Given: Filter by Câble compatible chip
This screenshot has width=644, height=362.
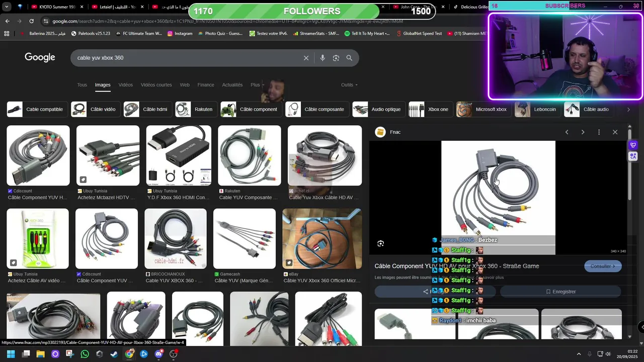Looking at the screenshot, I should tap(36, 109).
